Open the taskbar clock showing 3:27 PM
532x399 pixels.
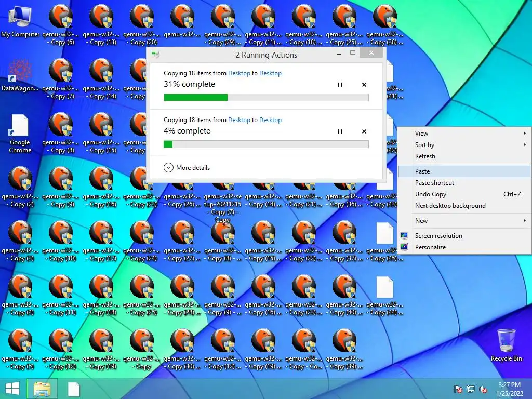pos(509,389)
